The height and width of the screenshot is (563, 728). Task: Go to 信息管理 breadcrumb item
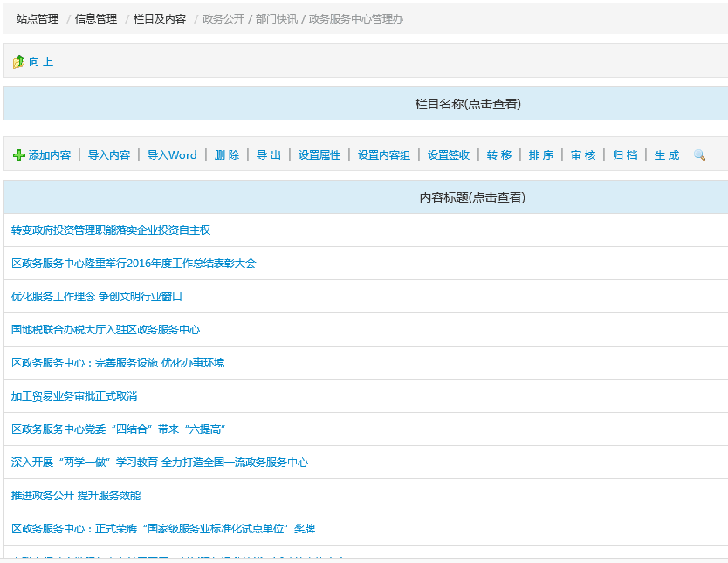click(x=96, y=18)
